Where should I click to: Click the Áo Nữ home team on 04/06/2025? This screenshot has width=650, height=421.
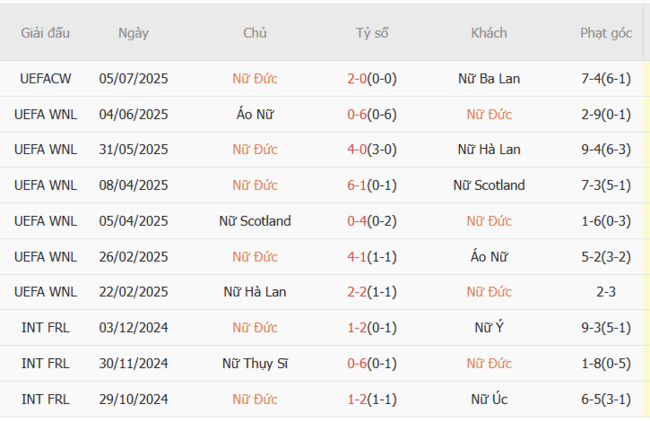pos(255,114)
